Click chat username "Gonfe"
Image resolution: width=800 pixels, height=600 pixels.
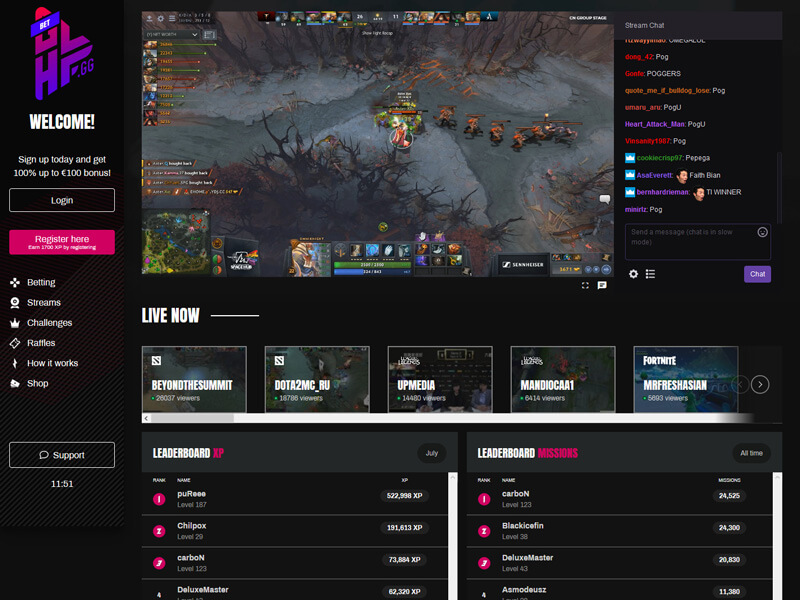pyautogui.click(x=635, y=73)
